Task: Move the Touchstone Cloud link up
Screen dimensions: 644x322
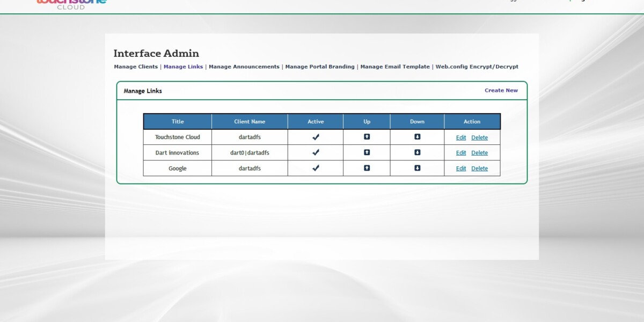Action: [x=366, y=137]
